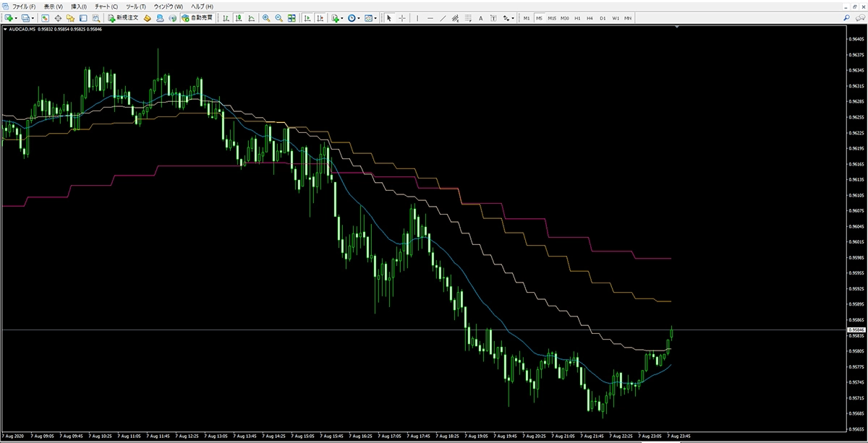The image size is (868, 443).
Task: Select the equidistant channel tool
Action: tap(456, 17)
